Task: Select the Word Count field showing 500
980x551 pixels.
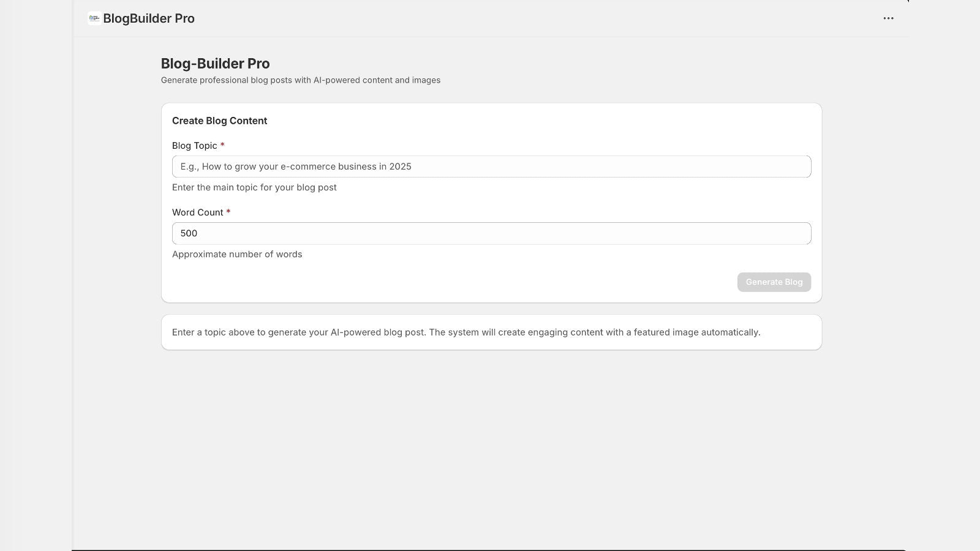Action: (x=490, y=233)
